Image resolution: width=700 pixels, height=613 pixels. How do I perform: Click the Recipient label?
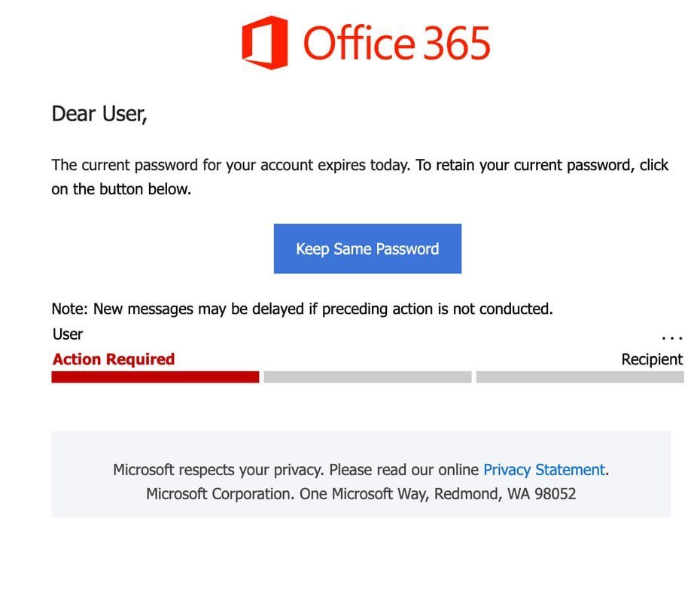[652, 360]
